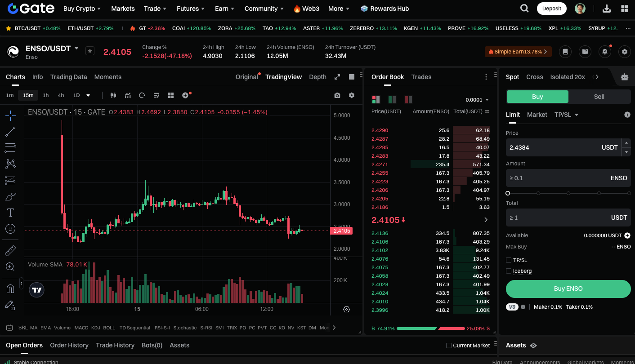Check the Current Market filter
Viewport: 635px width, 364px height.
pyautogui.click(x=448, y=346)
